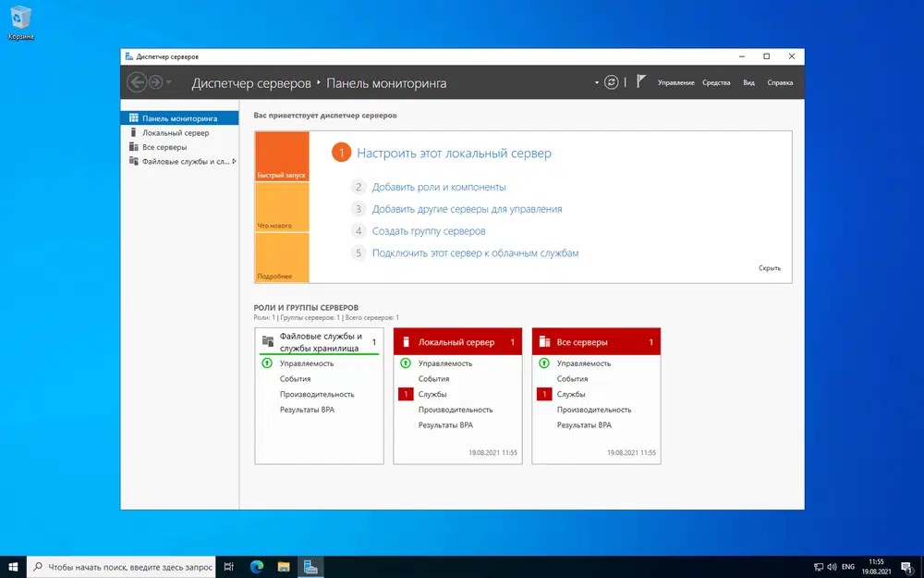Click the back navigation arrow

(137, 82)
